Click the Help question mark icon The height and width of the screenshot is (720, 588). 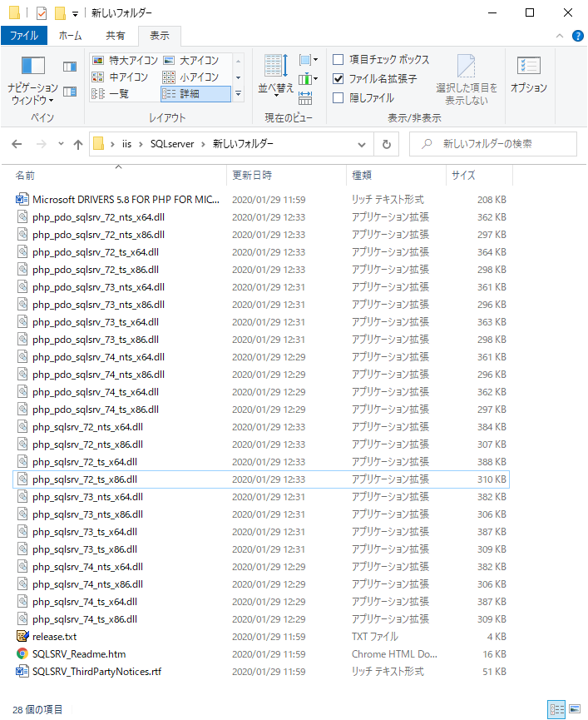click(578, 36)
